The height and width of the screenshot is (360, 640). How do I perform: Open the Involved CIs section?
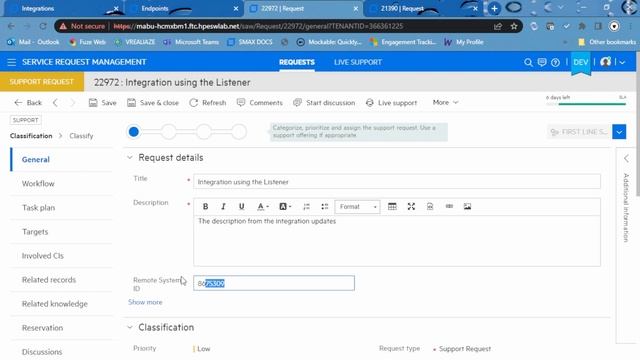(61, 256)
